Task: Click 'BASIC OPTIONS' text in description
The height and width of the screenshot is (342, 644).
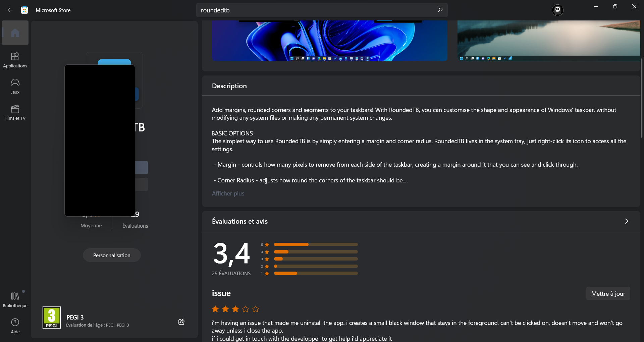Action: coord(232,133)
